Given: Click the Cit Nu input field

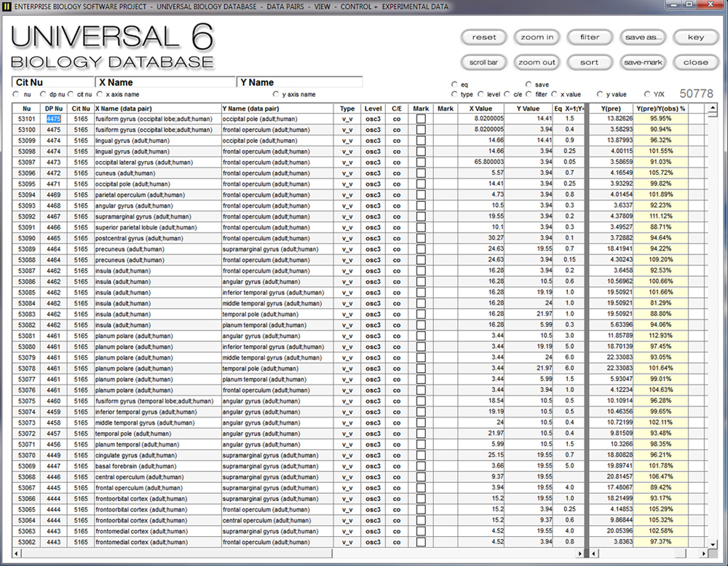Looking at the screenshot, I should click(53, 82).
